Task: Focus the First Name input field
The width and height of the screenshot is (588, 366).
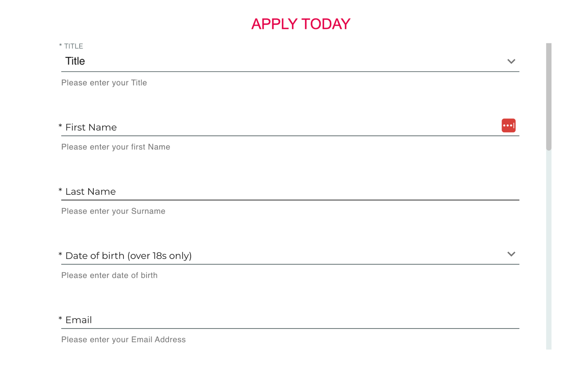Action: 290,126
